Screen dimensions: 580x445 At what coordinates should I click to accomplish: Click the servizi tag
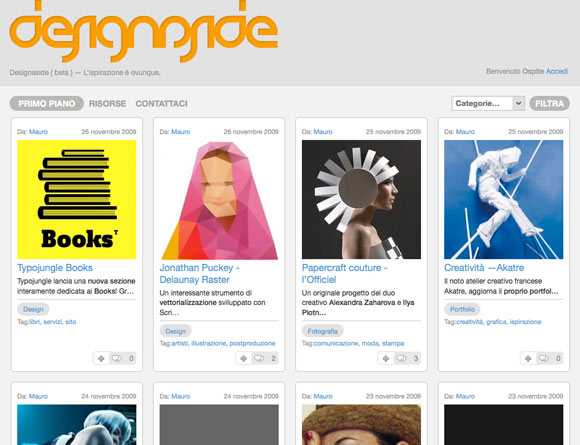pyautogui.click(x=53, y=322)
